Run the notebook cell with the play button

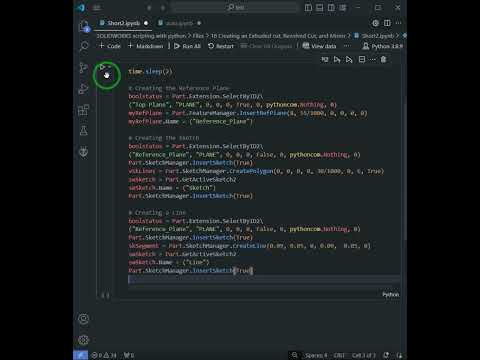[x=102, y=67]
